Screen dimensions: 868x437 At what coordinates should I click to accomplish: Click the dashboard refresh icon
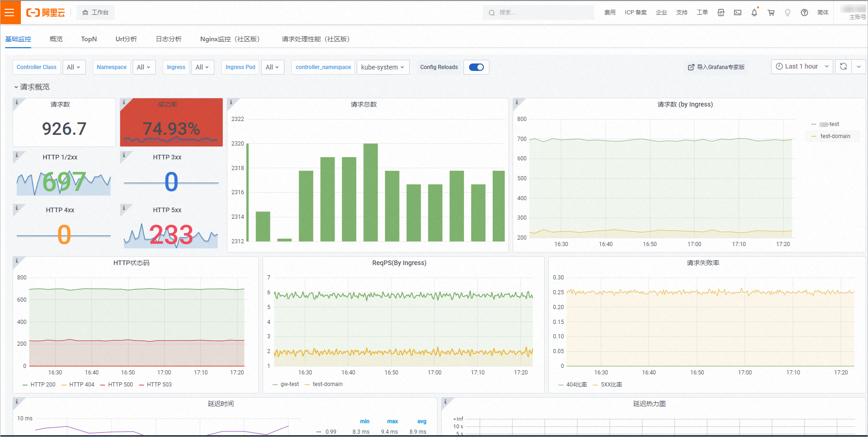843,67
